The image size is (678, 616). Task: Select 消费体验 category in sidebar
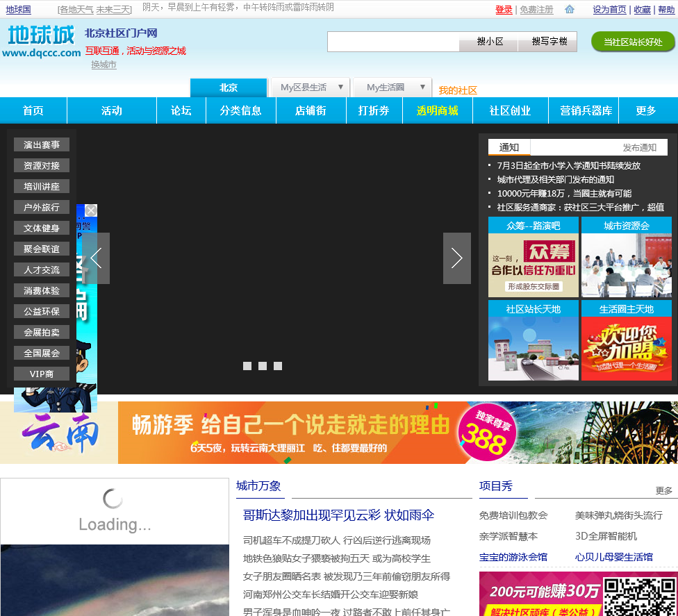pos(42,290)
